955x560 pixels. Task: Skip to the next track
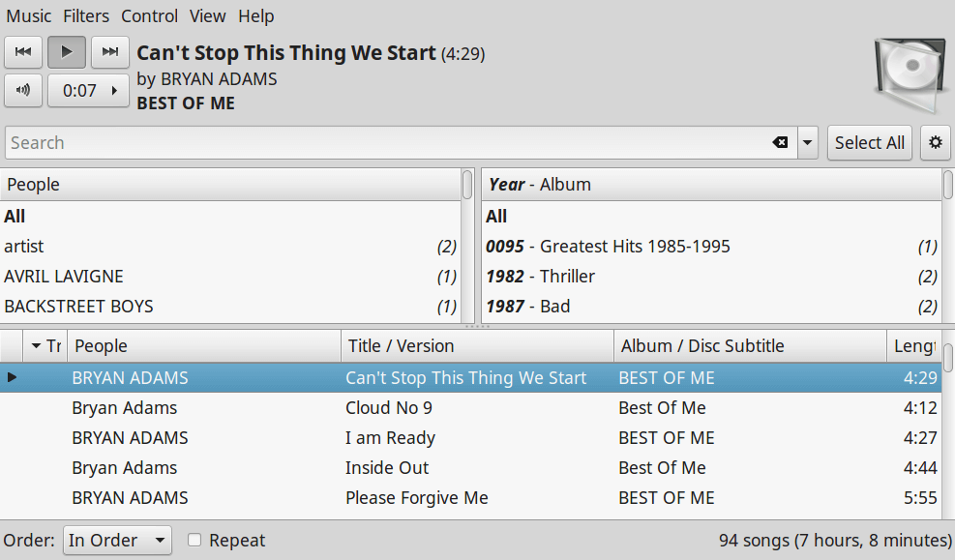pyautogui.click(x=110, y=52)
